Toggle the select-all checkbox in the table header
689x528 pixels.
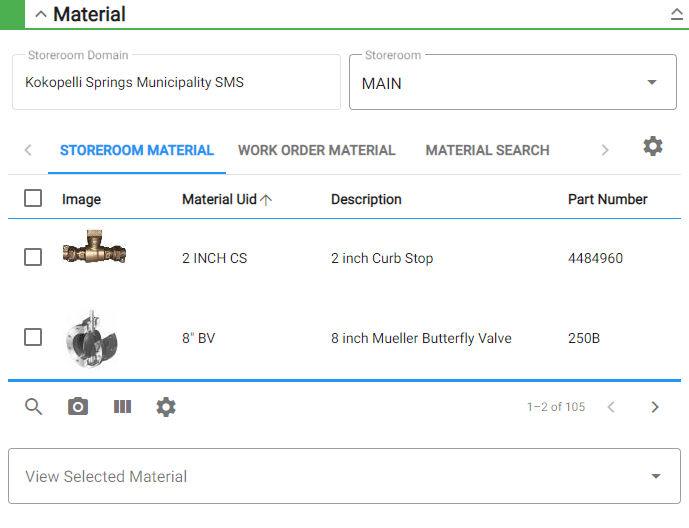33,199
